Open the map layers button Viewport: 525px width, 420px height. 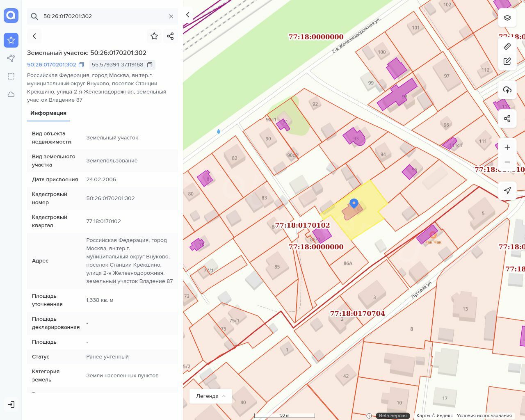[507, 18]
